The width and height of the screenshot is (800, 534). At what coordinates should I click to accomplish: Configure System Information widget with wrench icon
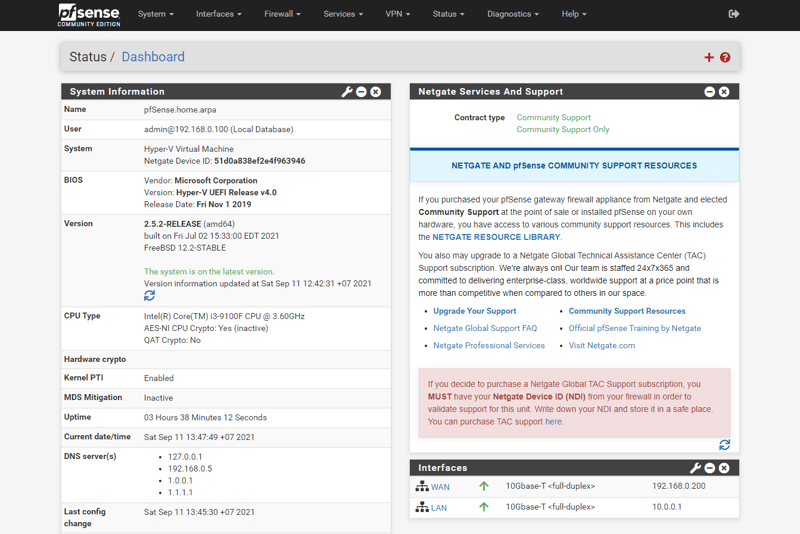[x=347, y=91]
